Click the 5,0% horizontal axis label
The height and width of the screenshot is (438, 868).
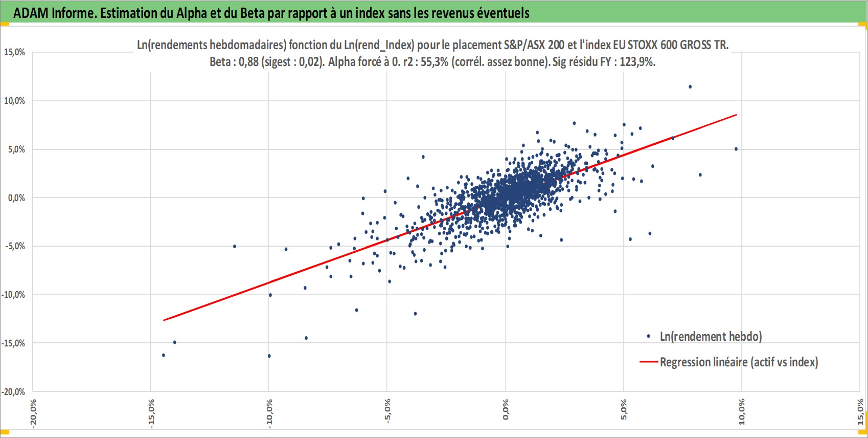624,410
